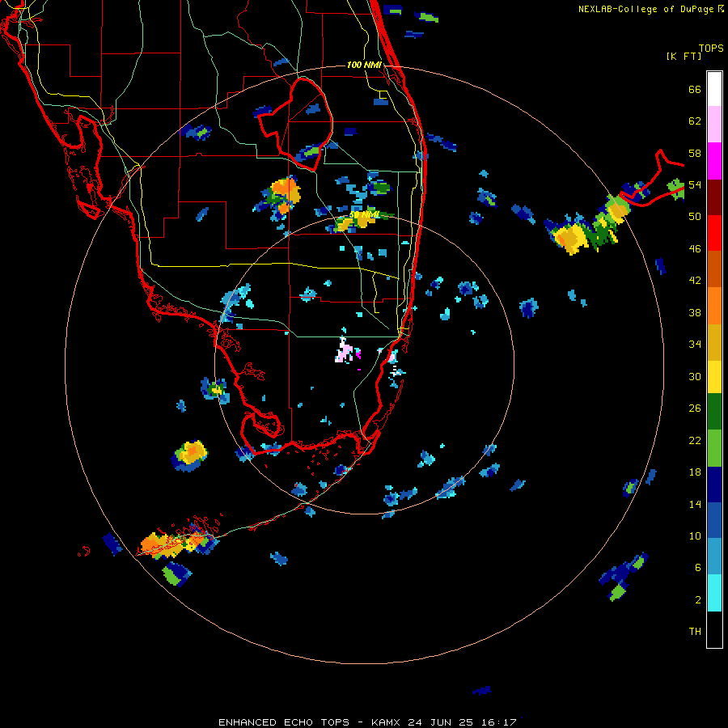
Task: Select the 58 legend value
Action: point(695,153)
